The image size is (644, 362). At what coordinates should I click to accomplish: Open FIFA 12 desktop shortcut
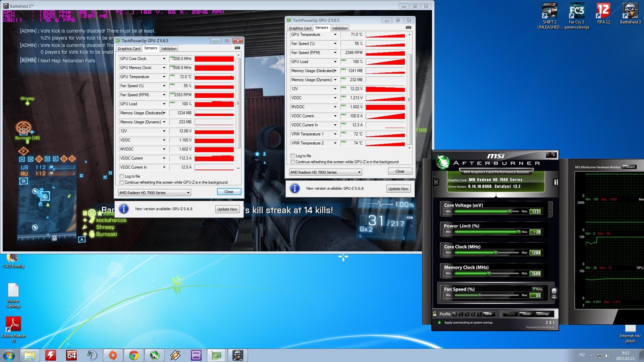coord(603,13)
